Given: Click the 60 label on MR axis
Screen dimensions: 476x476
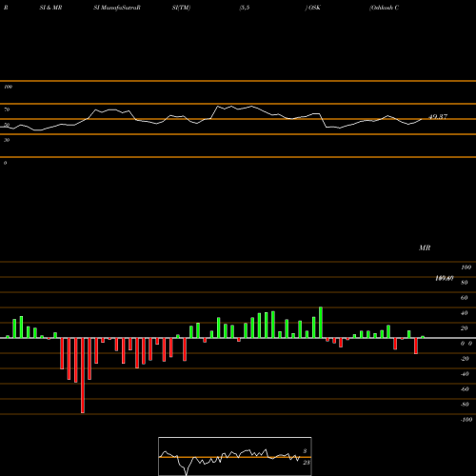Looking at the screenshot, I should tap(465, 298).
